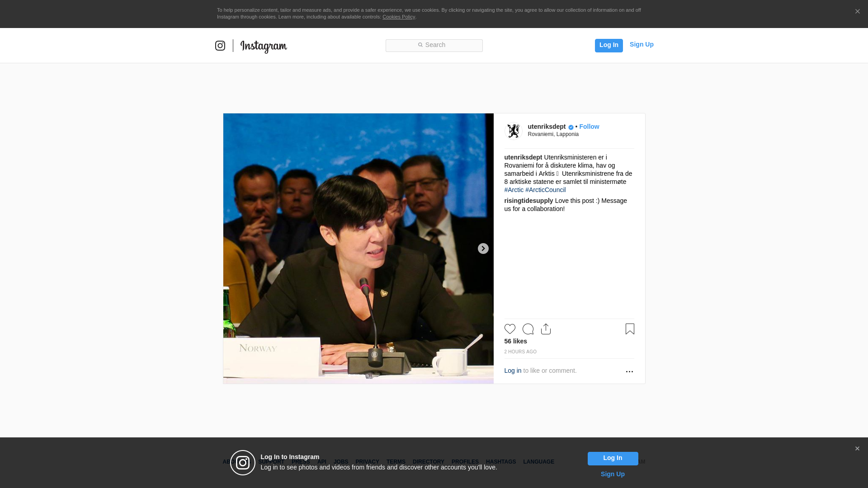This screenshot has width=868, height=488.
Task: Open the API footer link
Action: pyautogui.click(x=322, y=462)
